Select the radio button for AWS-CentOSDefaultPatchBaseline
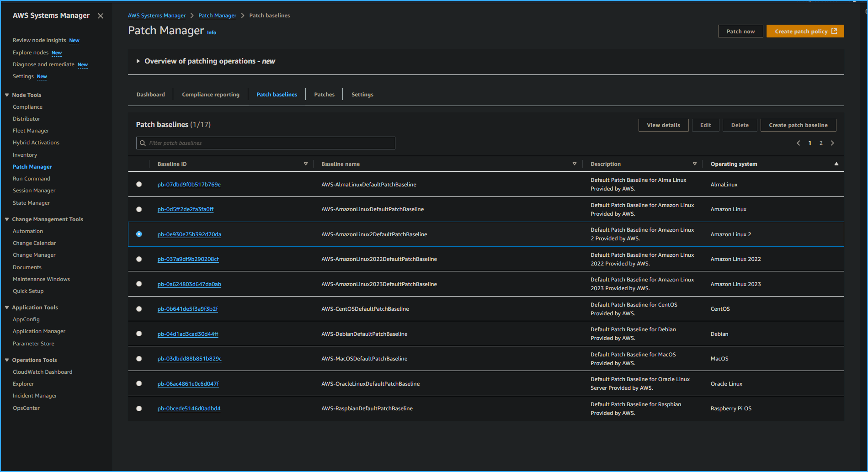868x472 pixels. [139, 308]
